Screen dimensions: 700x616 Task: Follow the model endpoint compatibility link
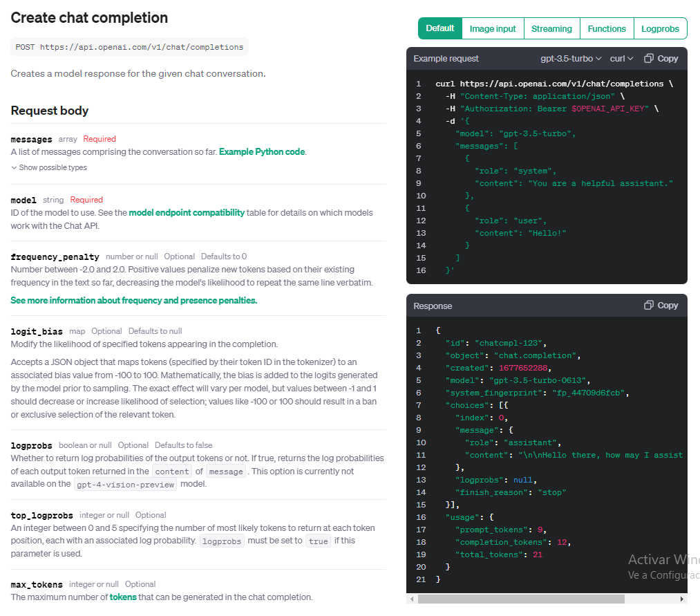[187, 212]
